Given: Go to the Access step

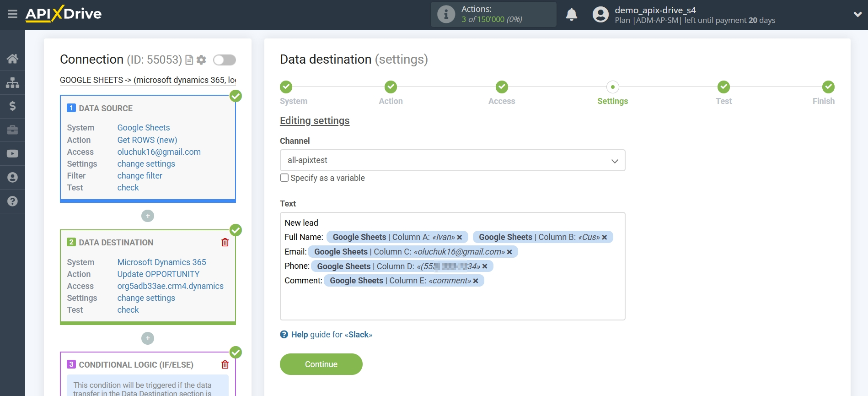Looking at the screenshot, I should click(502, 87).
